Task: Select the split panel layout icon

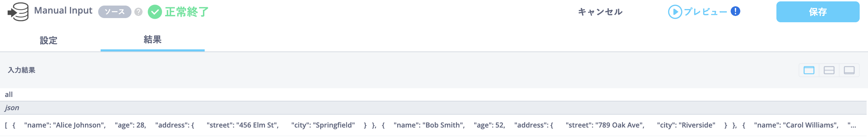Action: click(x=829, y=70)
